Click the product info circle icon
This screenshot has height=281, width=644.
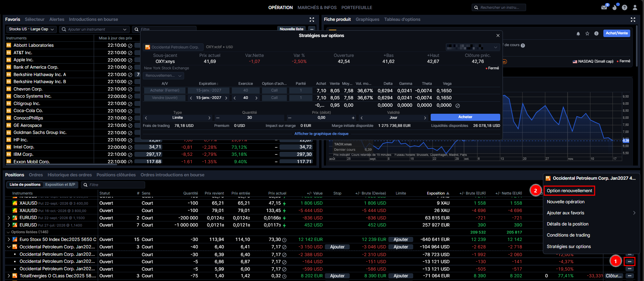(x=596, y=34)
